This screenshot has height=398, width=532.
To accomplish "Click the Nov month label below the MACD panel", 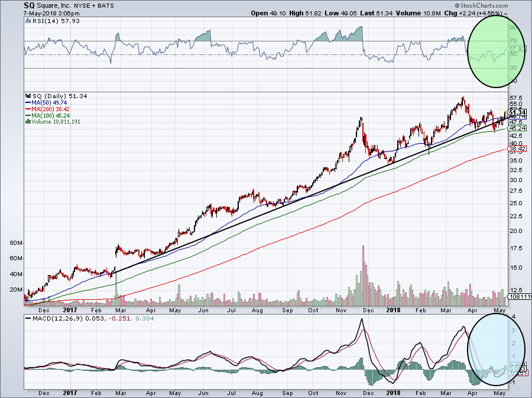I will coord(341,393).
